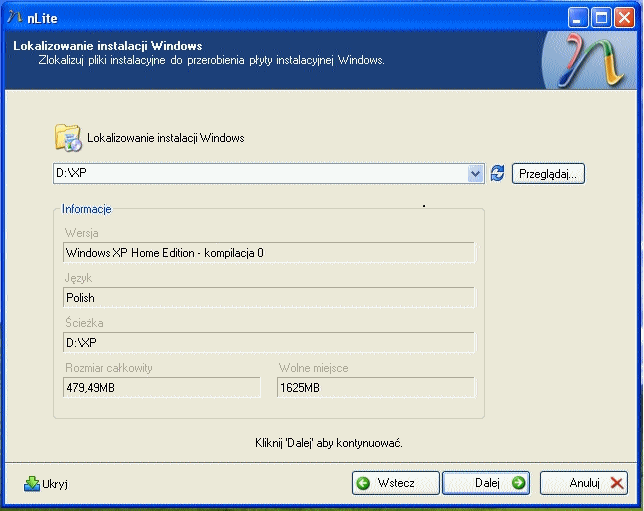Select the Język field showing Polish

(x=269, y=297)
